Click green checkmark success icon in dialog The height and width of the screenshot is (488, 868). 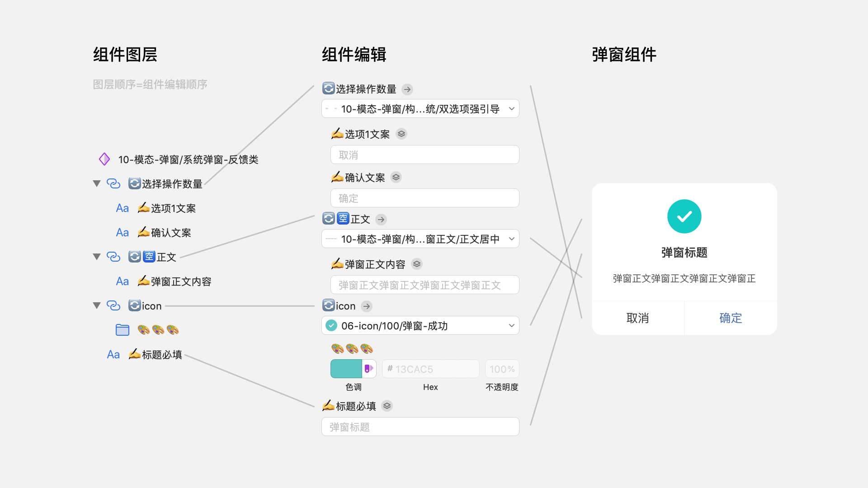click(x=684, y=216)
